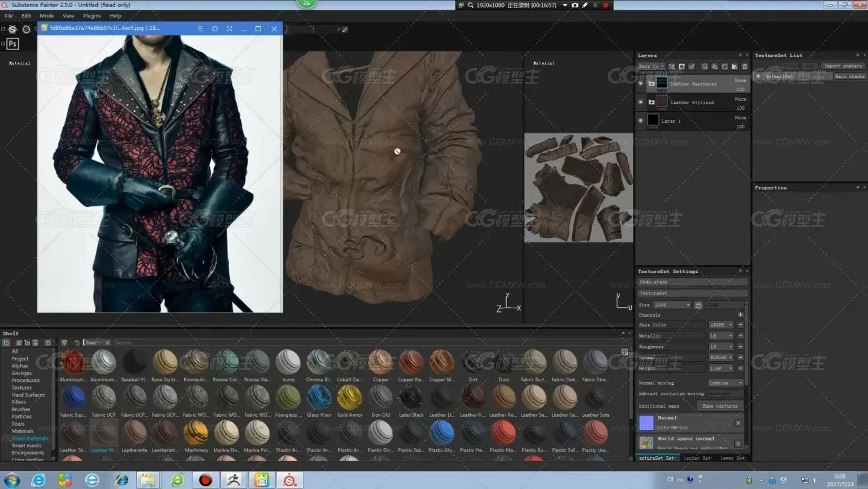Click the Undo stack header
868x489 pixels.
(x=692, y=282)
